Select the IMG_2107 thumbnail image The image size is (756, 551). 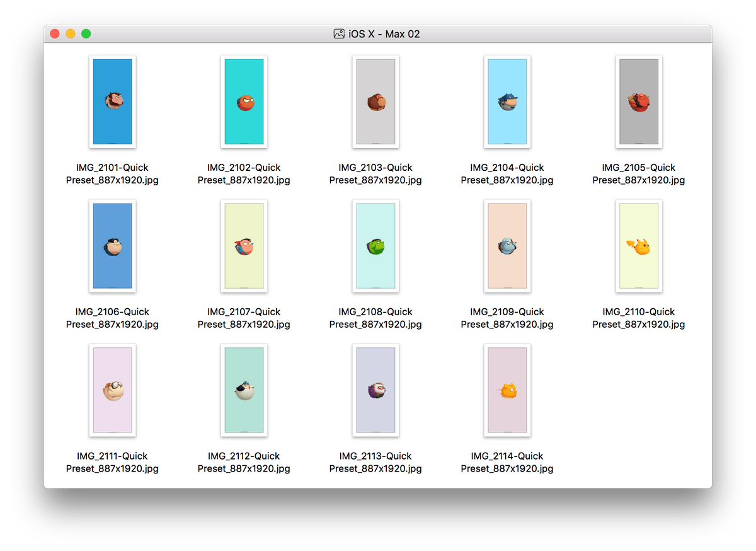coord(244,246)
